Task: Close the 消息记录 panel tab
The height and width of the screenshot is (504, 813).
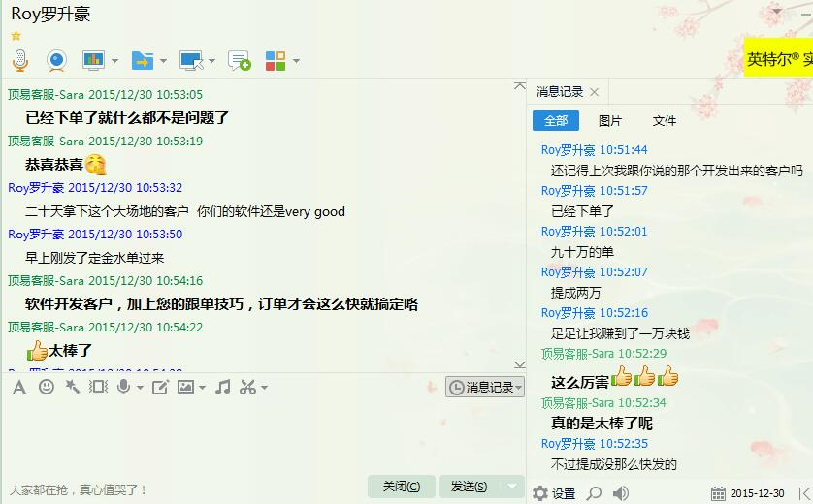Action: coord(595,92)
